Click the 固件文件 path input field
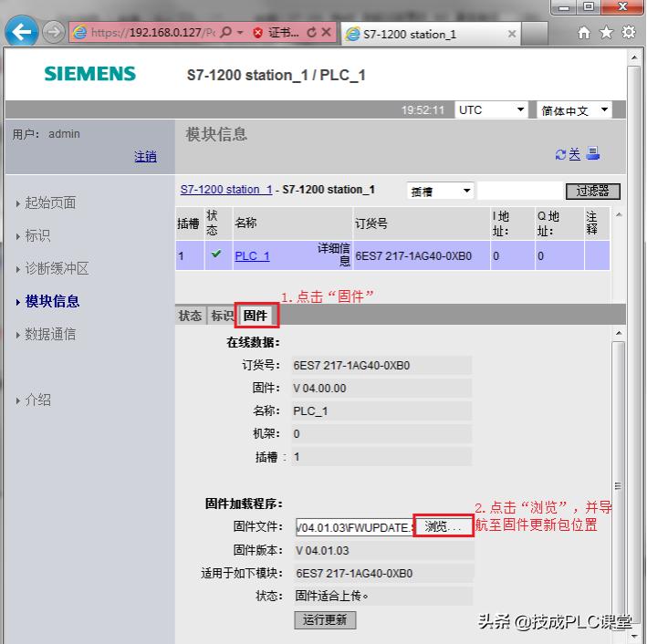647x644 pixels. point(354,527)
